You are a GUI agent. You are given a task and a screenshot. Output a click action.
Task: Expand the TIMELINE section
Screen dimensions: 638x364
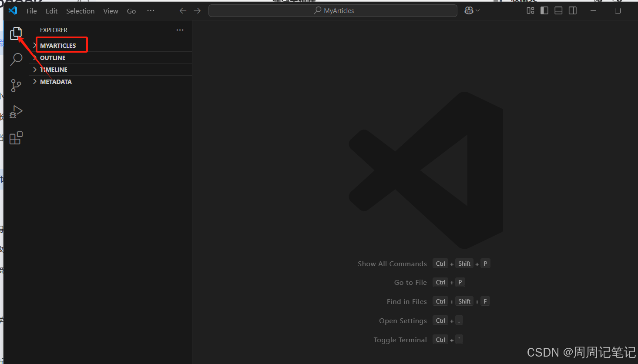point(111,70)
